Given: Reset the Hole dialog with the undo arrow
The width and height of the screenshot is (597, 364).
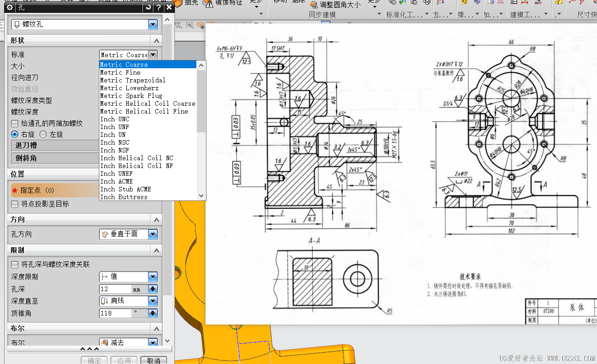Looking at the screenshot, I should click(148, 7).
